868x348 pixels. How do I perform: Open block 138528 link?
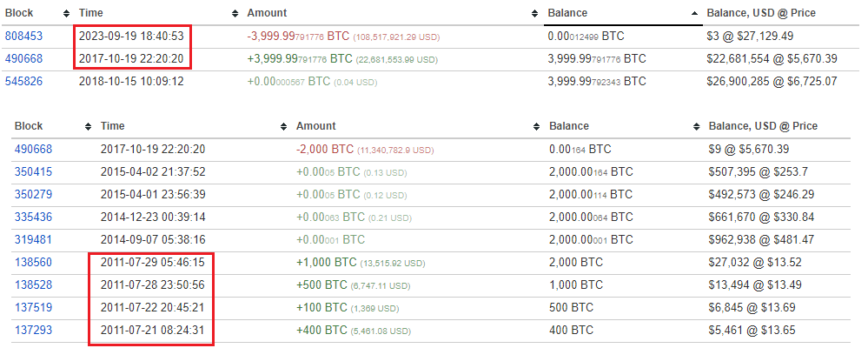pyautogui.click(x=33, y=284)
